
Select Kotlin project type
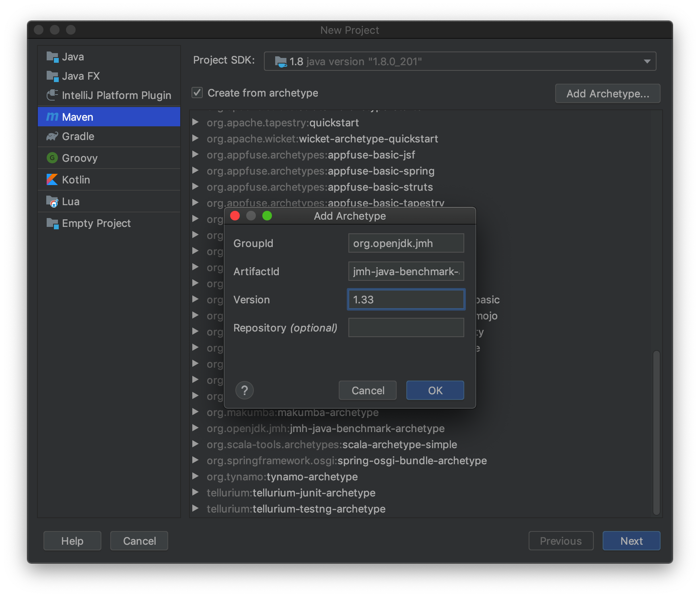coord(109,179)
